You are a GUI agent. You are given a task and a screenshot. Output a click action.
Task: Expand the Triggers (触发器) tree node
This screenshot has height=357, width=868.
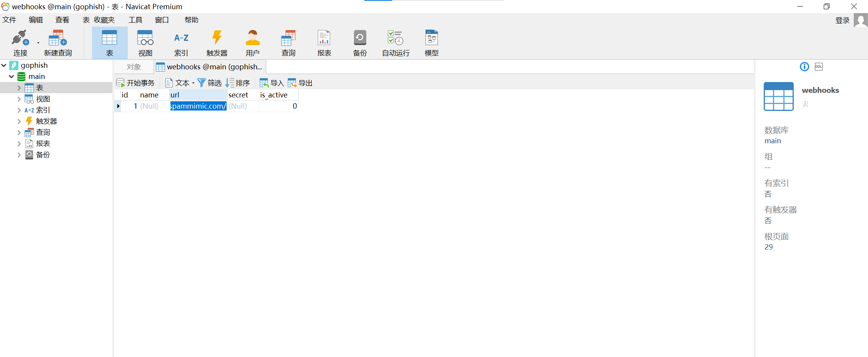[x=19, y=121]
